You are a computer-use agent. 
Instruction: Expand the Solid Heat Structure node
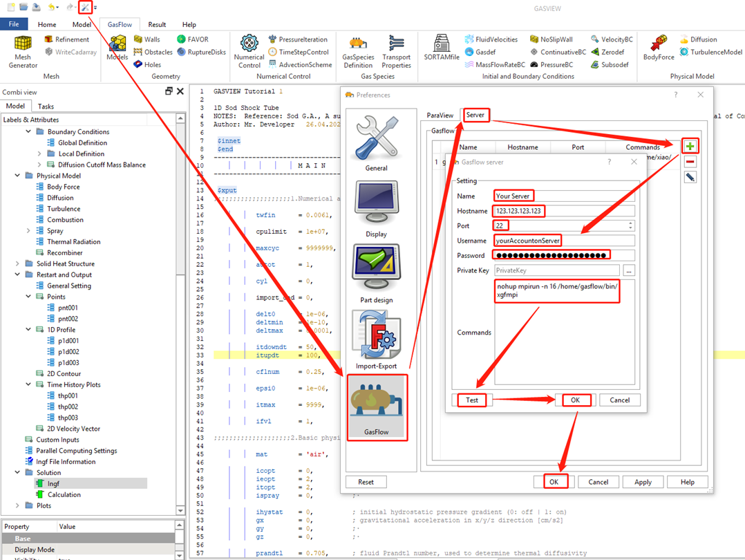[17, 263]
